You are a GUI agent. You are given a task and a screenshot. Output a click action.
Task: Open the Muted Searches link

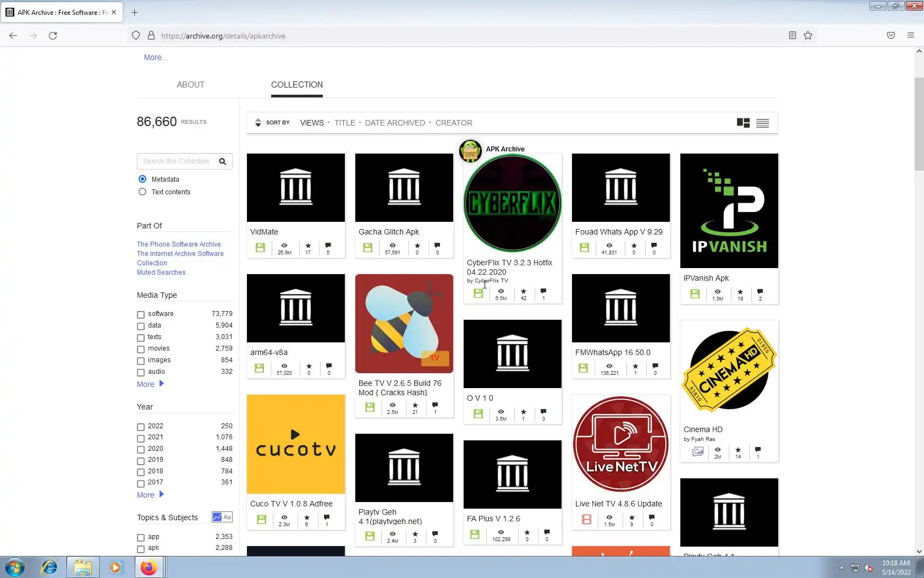pos(161,272)
